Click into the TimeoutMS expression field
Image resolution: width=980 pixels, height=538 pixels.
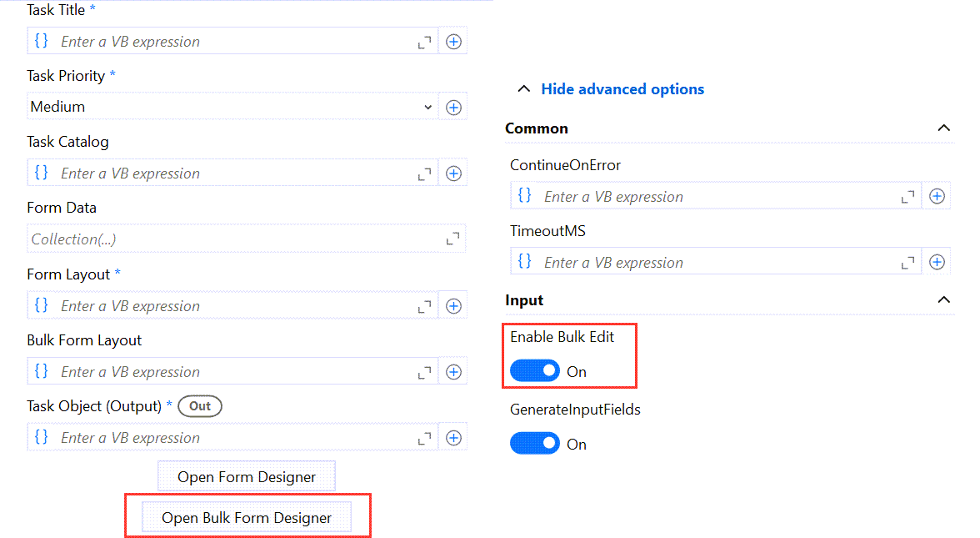(717, 263)
